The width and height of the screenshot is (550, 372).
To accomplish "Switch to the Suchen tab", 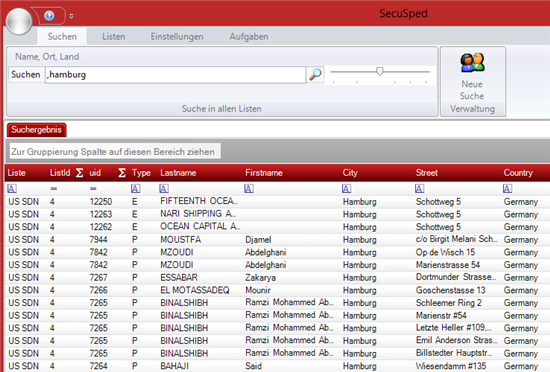I will tap(62, 36).
